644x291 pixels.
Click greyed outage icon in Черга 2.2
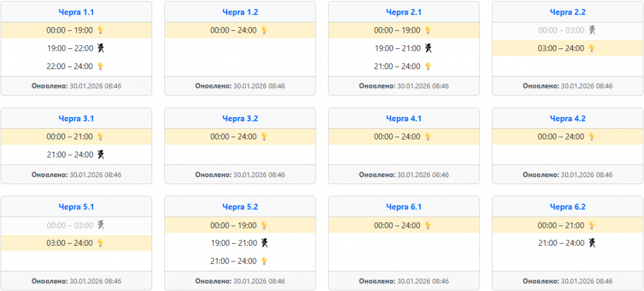591,30
